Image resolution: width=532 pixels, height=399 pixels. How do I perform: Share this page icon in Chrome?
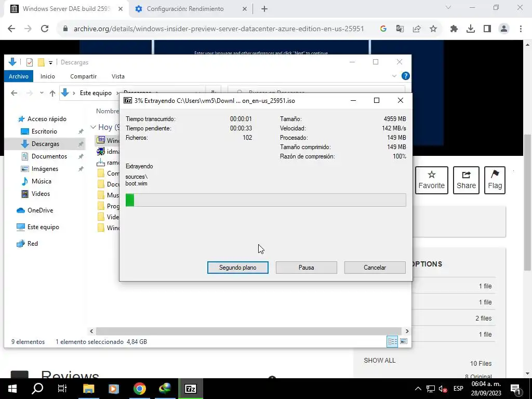pos(416,29)
